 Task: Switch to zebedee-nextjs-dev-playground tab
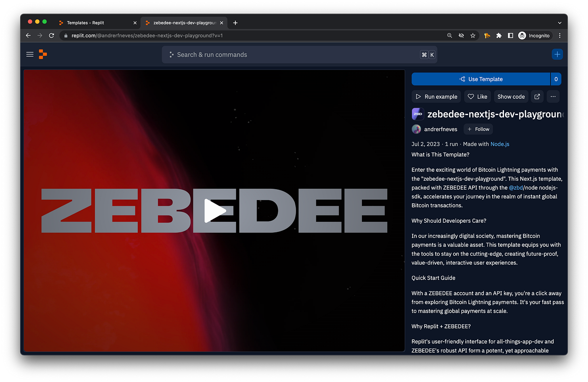tap(185, 23)
